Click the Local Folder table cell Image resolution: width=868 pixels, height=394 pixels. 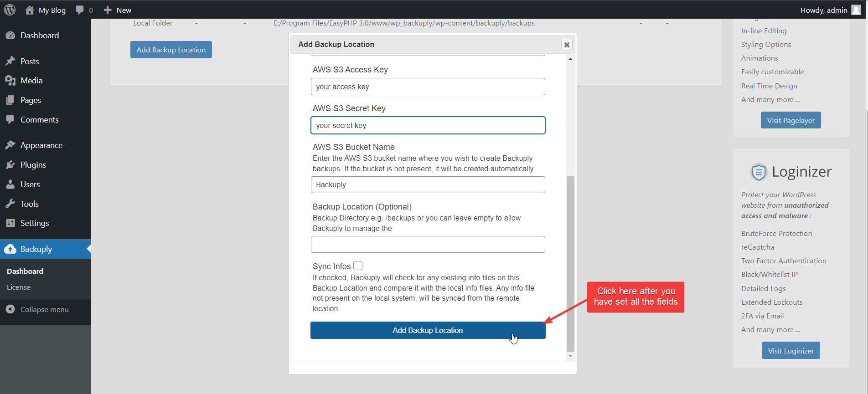pos(153,23)
